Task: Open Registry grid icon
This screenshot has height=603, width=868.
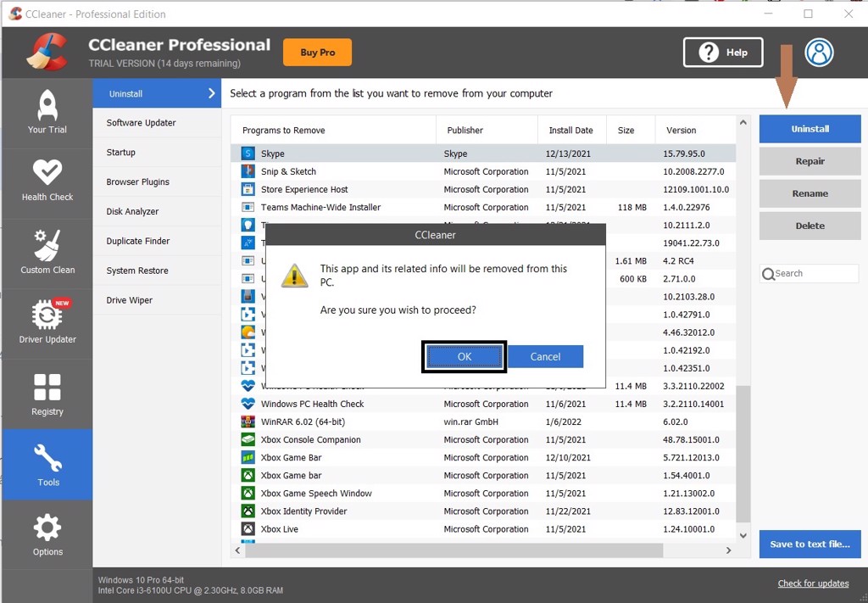Action: point(47,387)
